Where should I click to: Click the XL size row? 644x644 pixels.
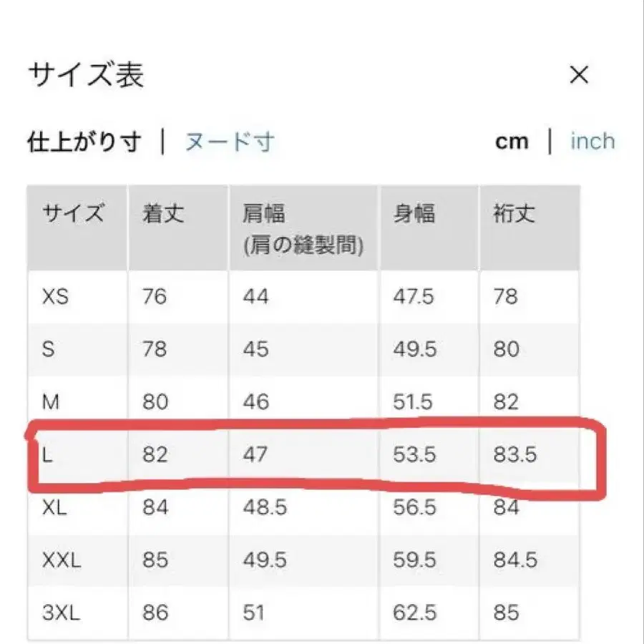tap(56, 509)
